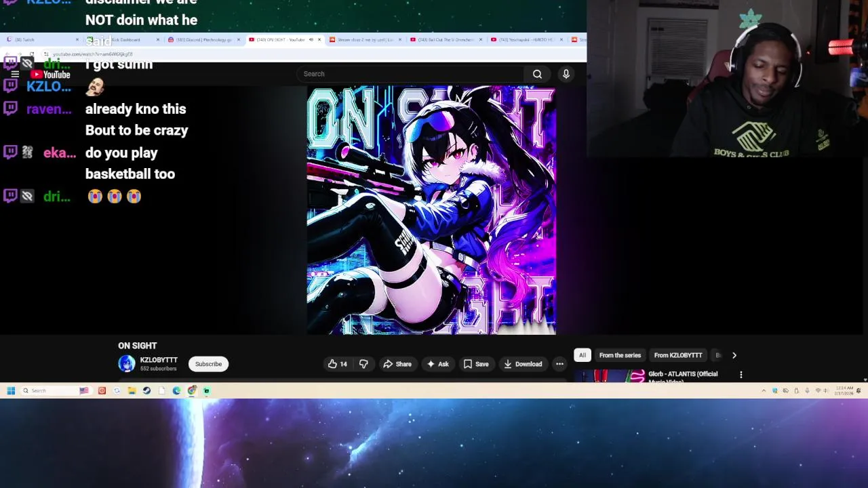Open File Explorer from the taskbar
The height and width of the screenshot is (488, 868).
pos(132,390)
